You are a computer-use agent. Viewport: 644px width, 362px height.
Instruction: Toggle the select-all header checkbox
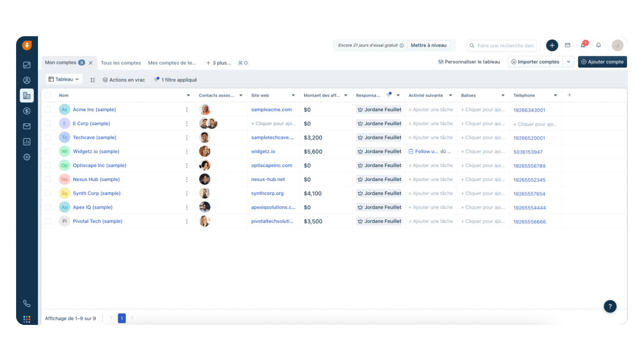pos(48,95)
